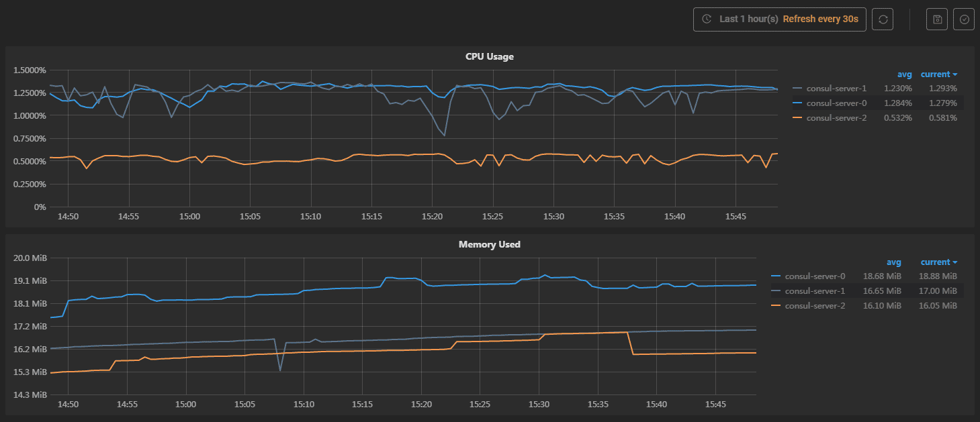
Task: Open the CPU Usage panel title menu
Action: 489,57
